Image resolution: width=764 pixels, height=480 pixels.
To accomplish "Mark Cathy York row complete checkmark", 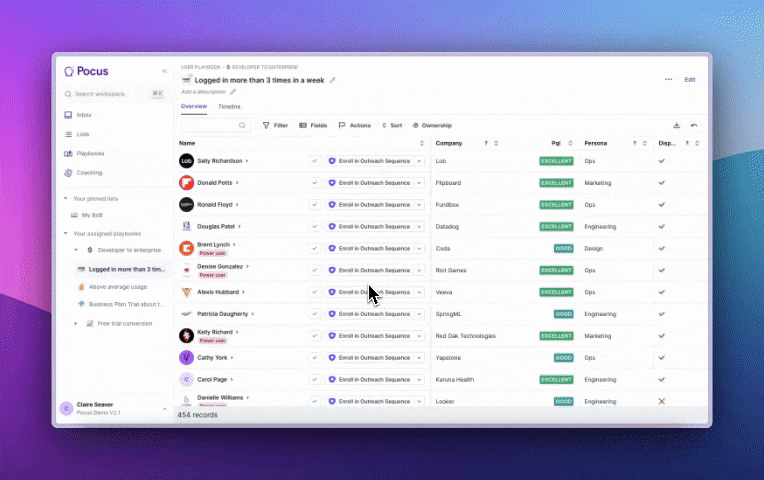I will pyautogui.click(x=315, y=358).
